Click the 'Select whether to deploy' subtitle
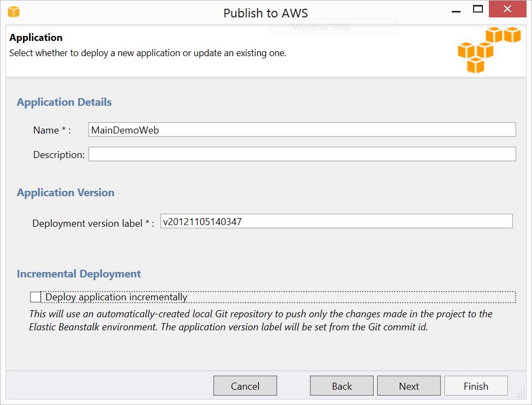 147,53
